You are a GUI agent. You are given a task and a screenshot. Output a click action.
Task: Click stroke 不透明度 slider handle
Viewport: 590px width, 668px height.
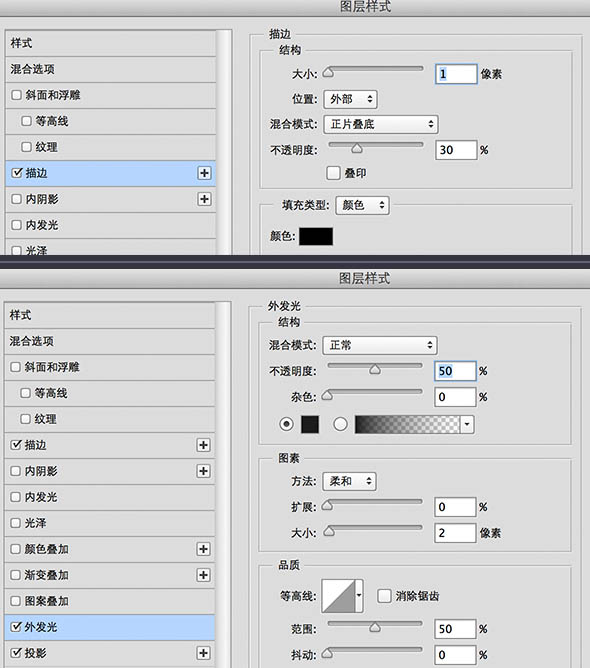pos(357,148)
